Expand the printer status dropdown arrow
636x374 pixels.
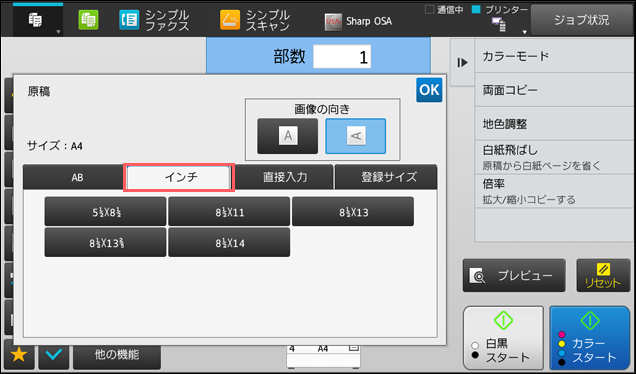(524, 32)
